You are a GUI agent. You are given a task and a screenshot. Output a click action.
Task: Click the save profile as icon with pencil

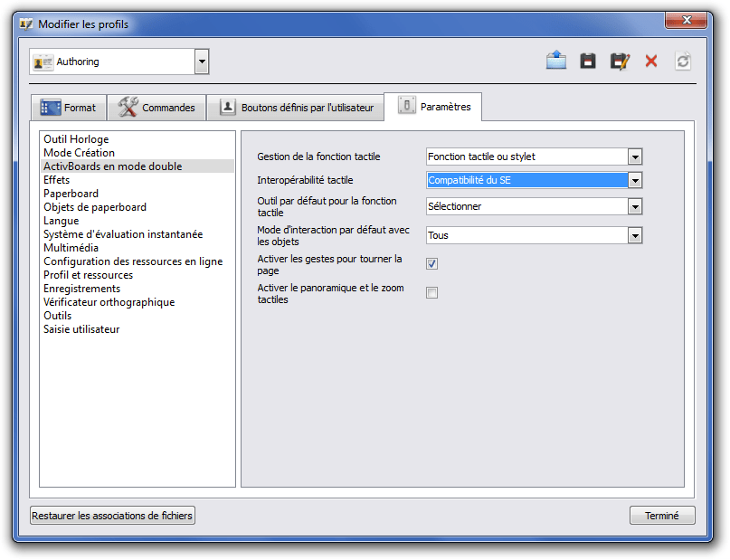pos(620,61)
